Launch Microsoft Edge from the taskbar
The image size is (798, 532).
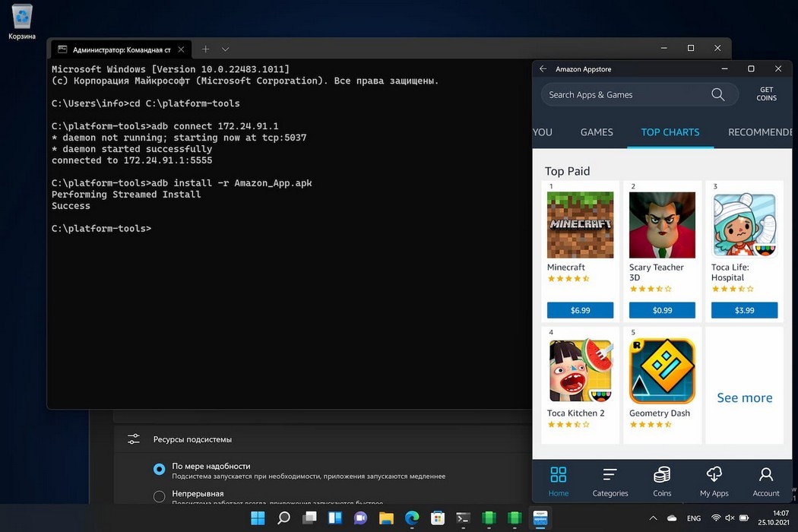coord(412,518)
